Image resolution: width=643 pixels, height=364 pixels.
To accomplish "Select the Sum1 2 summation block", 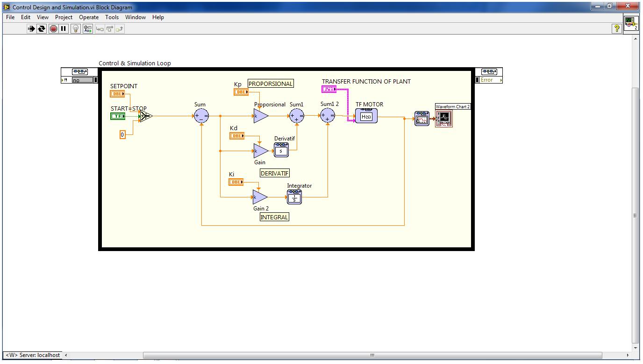I will (x=328, y=116).
